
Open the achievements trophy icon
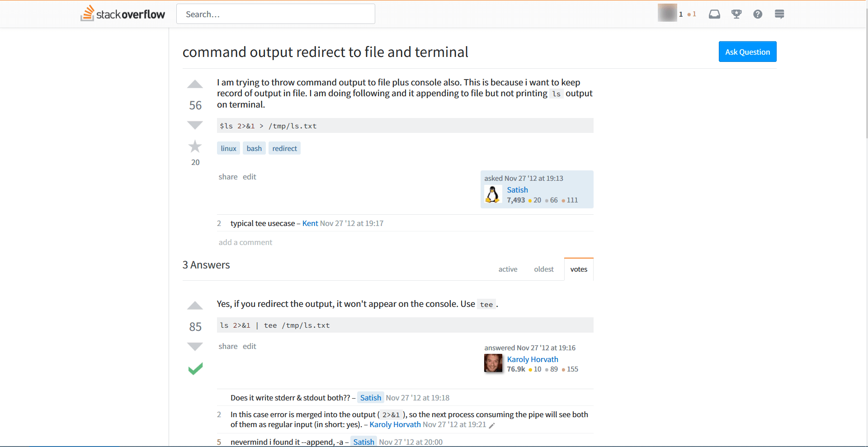click(x=736, y=14)
